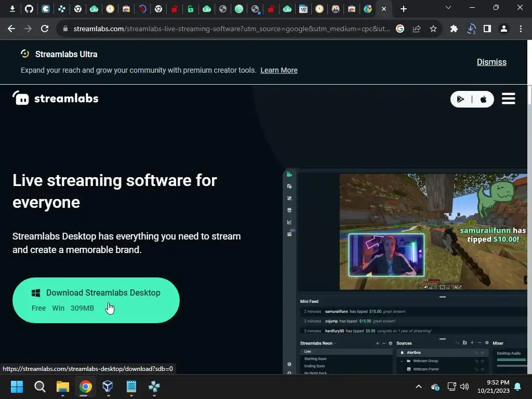Expand the tab search chevron
Image resolution: width=532 pixels, height=399 pixels.
pos(448,7)
